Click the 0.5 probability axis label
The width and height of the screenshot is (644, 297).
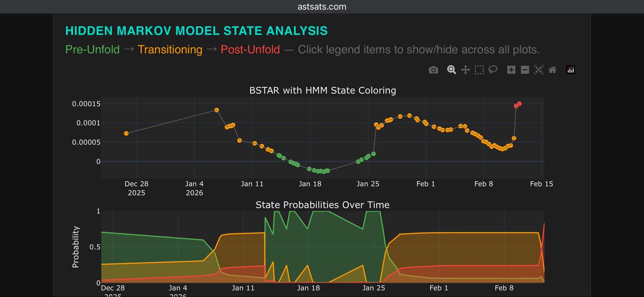point(94,247)
